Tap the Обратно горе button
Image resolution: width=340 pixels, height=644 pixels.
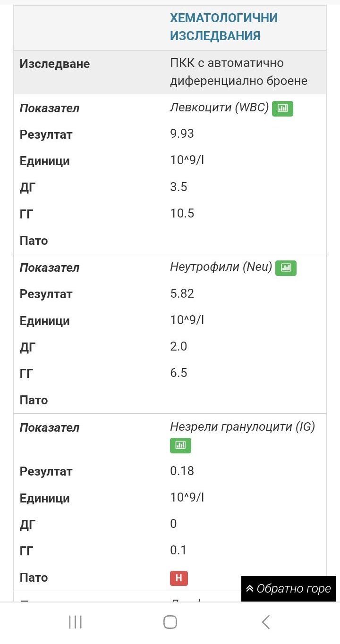[289, 589]
